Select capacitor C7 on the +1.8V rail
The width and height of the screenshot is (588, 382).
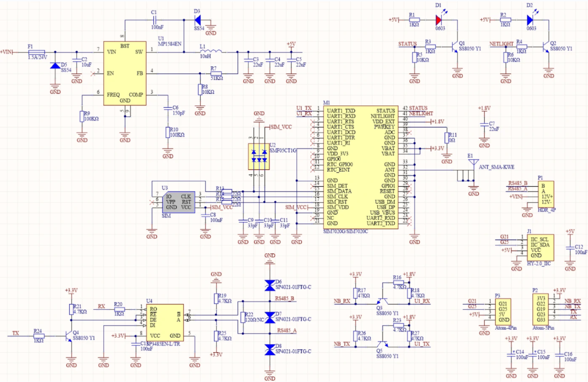pyautogui.click(x=484, y=126)
